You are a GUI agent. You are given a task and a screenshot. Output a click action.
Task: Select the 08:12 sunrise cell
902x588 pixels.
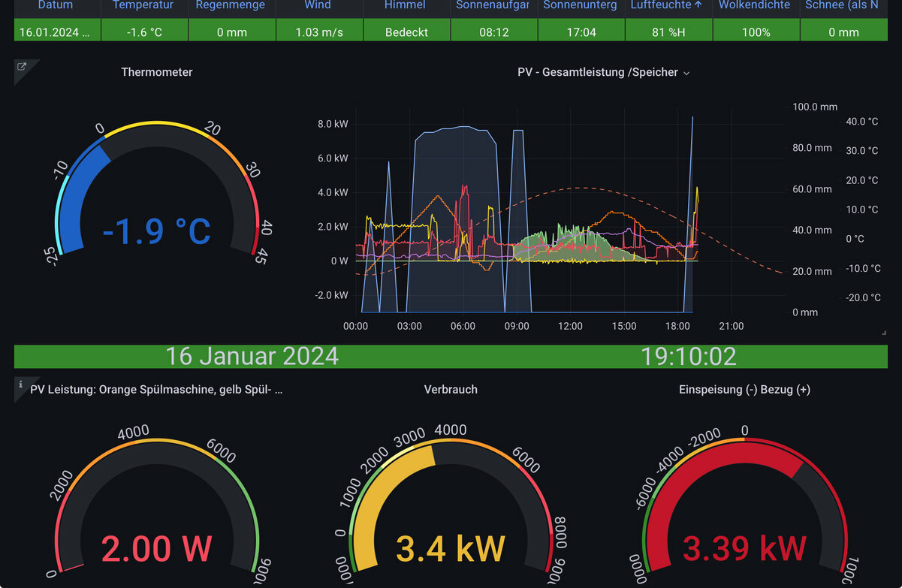493,32
